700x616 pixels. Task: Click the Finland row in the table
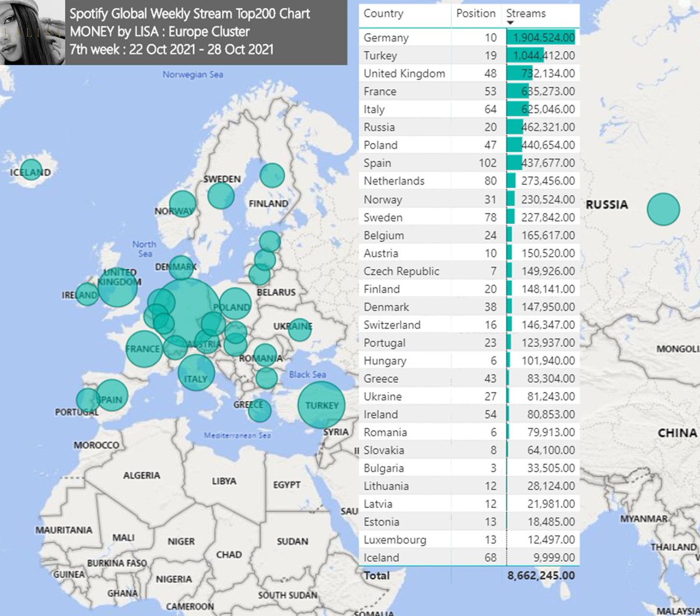(x=470, y=289)
